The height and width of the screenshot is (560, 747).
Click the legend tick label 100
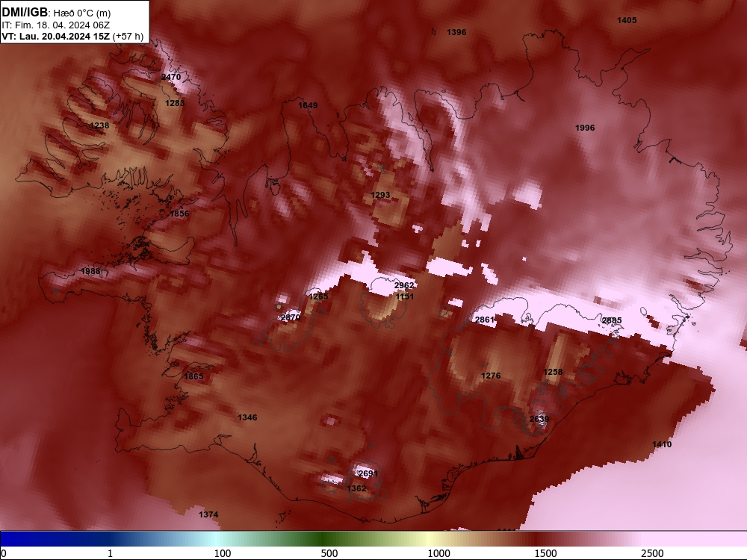click(x=223, y=553)
